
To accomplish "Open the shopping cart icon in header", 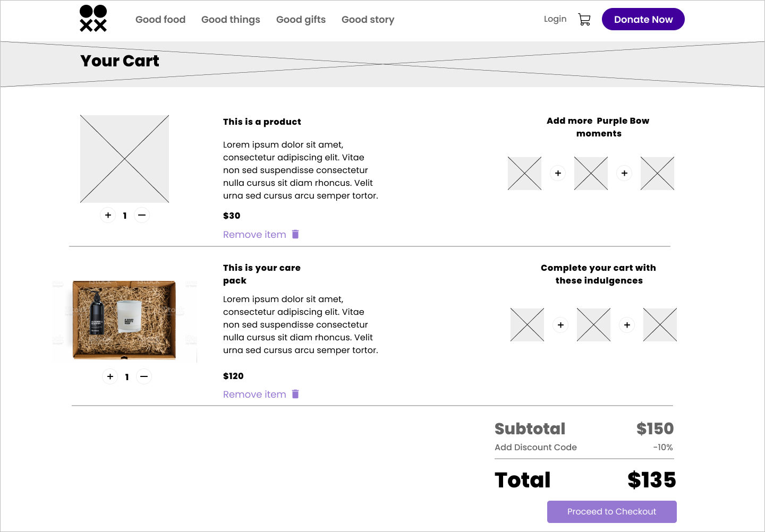I will click(x=584, y=20).
